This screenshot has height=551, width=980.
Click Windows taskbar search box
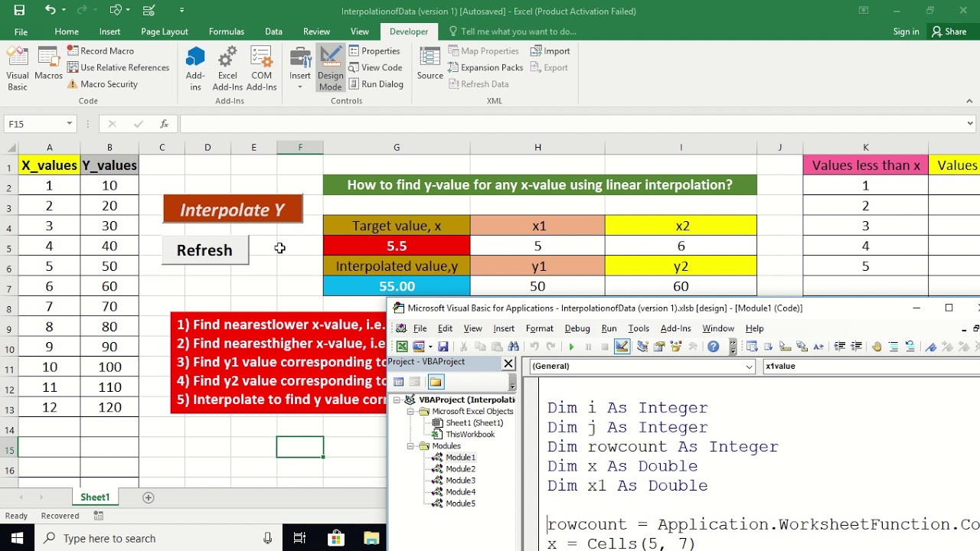coord(159,538)
